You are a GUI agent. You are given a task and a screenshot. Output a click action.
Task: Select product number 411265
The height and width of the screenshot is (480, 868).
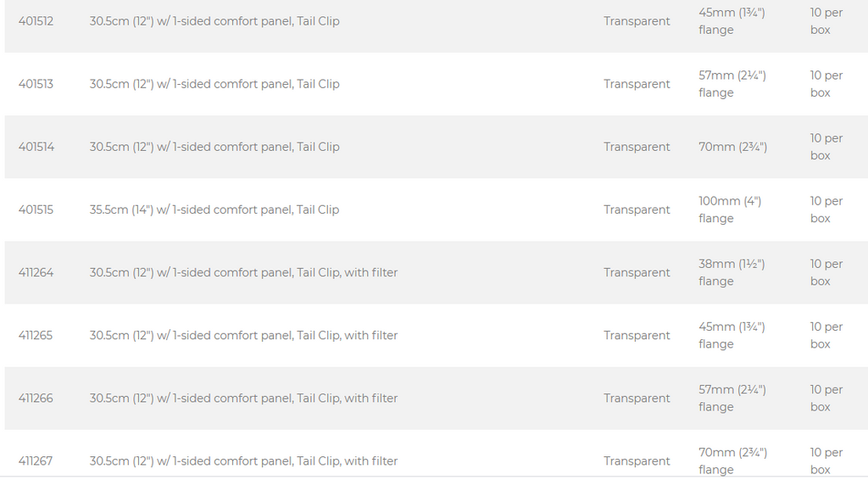(x=36, y=336)
